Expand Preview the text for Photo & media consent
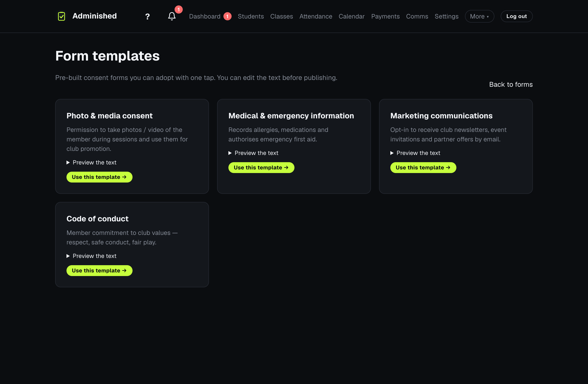 tap(91, 162)
